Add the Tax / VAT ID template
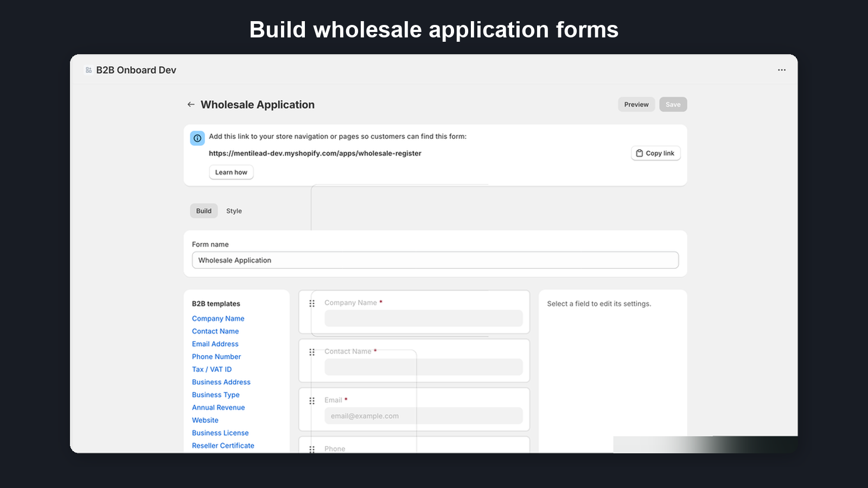Viewport: 868px width, 488px height. coord(212,369)
